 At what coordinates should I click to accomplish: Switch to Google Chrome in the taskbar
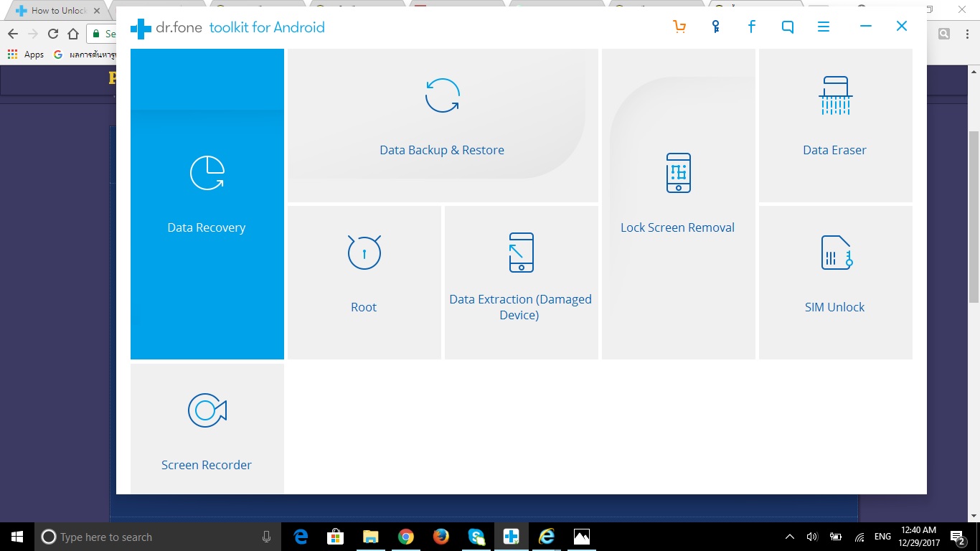(405, 537)
